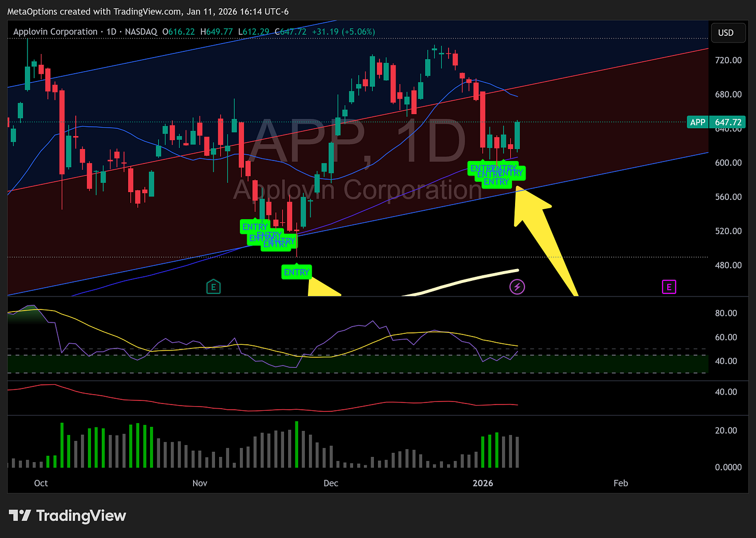Select the APP price label on price scale
This screenshot has width=756, height=538.
coord(697,122)
